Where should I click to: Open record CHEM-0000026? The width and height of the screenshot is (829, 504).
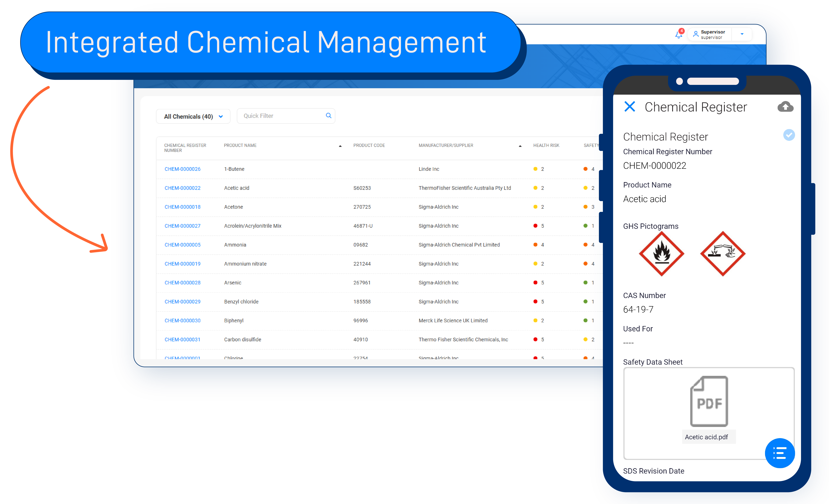click(182, 169)
